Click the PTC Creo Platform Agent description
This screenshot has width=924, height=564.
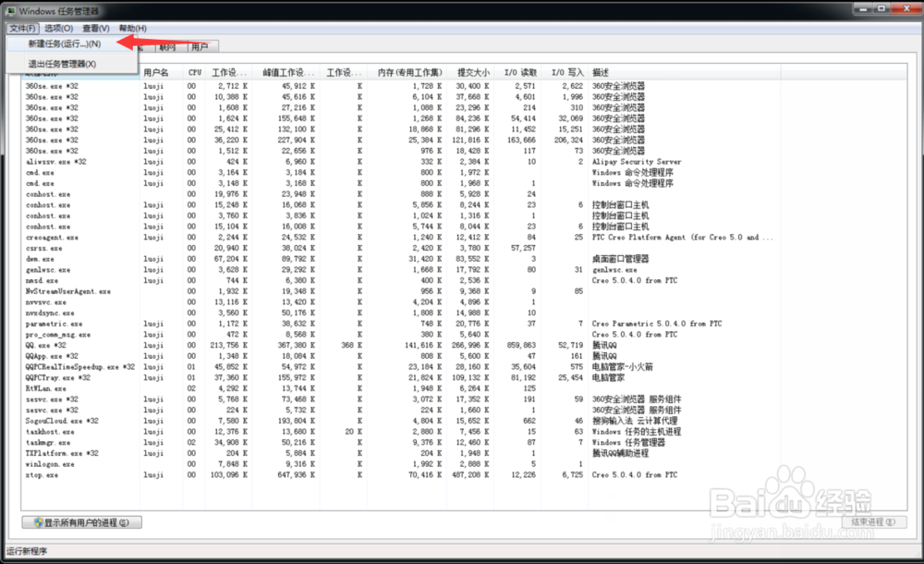click(x=683, y=238)
